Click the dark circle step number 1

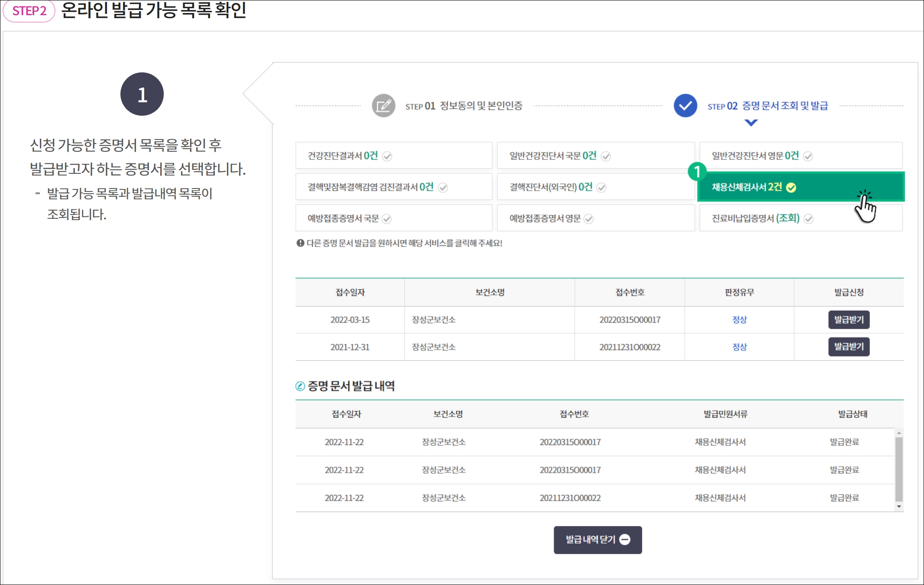tap(142, 94)
